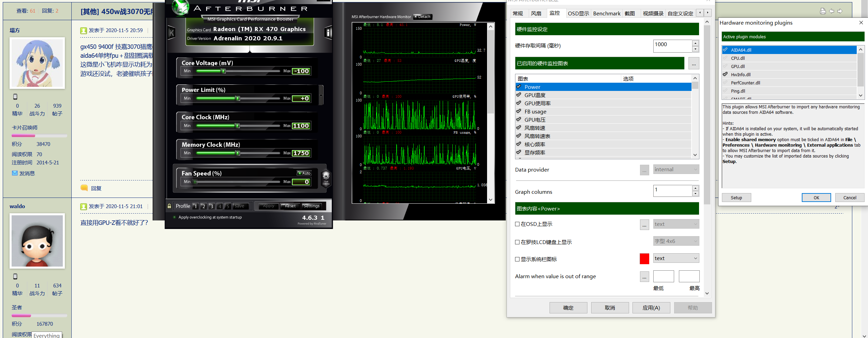Select profile slot 3

click(212, 206)
